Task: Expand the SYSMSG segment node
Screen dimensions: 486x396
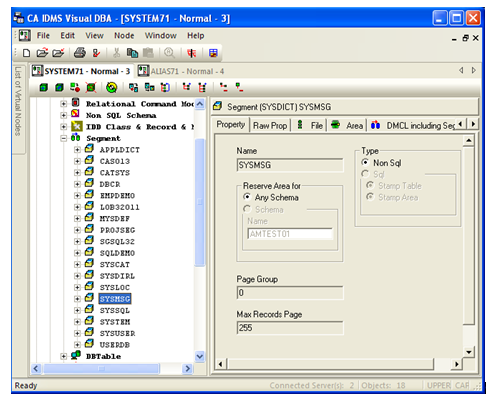Action: click(77, 299)
